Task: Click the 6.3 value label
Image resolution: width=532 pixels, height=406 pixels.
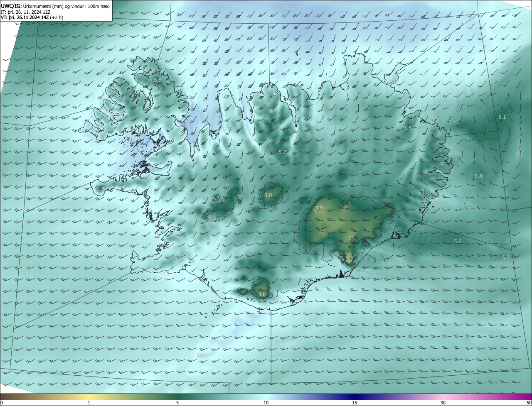Action: tap(506, 257)
